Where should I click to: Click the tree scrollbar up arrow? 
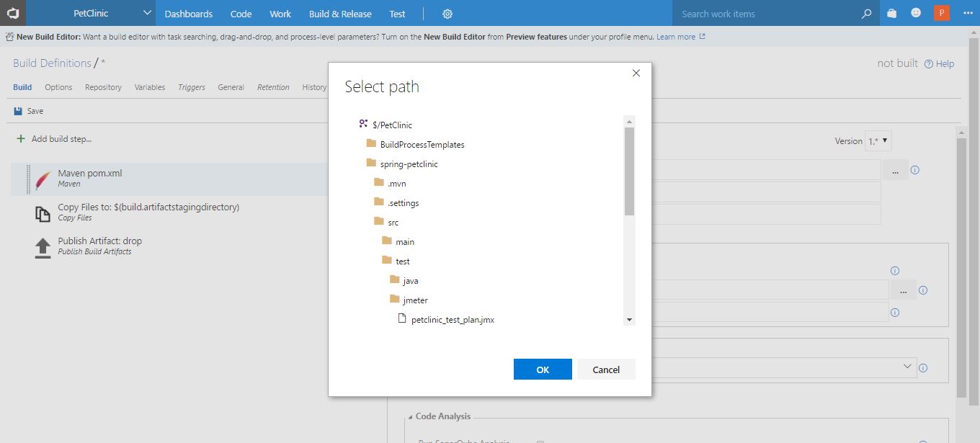click(x=630, y=122)
